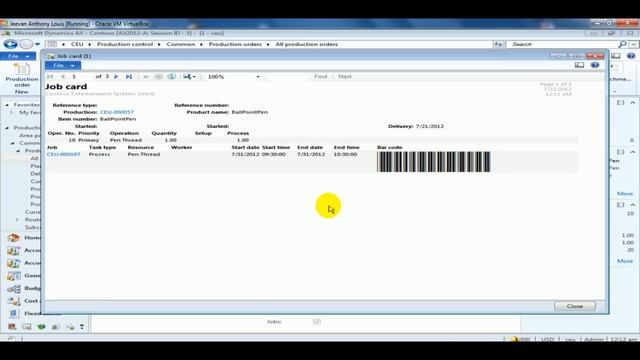The height and width of the screenshot is (360, 640).
Task: Collapse the Favorites tree node
Action: coord(7,105)
